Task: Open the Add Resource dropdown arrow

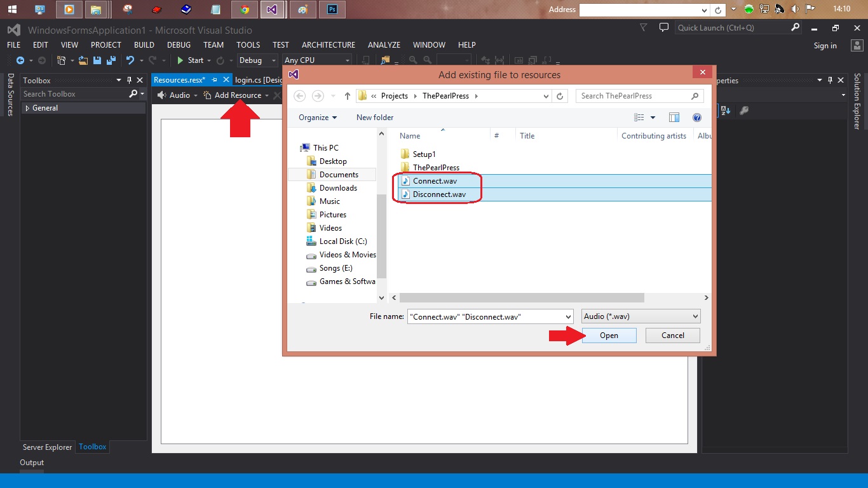Action: click(267, 95)
